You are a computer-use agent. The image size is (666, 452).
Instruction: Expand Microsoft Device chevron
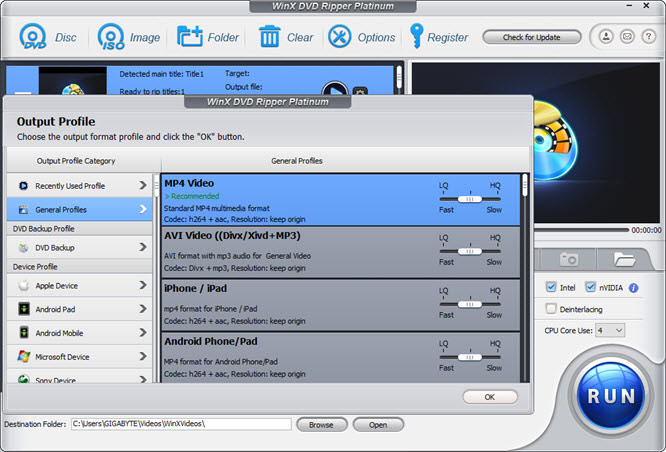click(143, 356)
